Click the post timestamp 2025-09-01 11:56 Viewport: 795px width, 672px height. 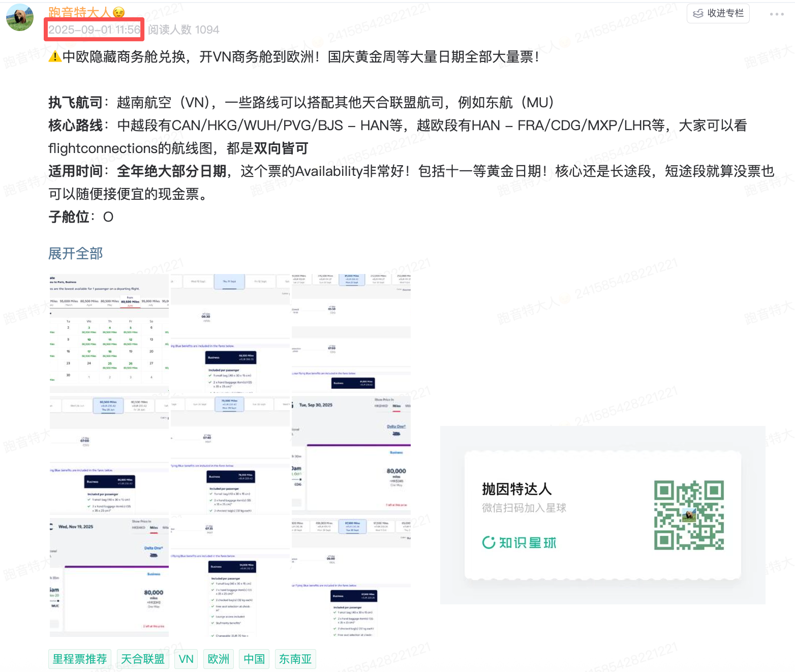[94, 29]
